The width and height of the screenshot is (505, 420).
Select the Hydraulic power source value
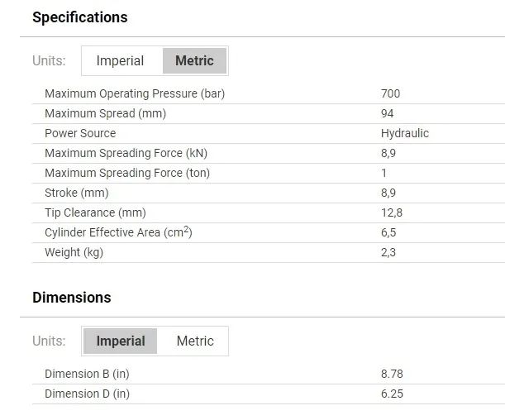pos(405,133)
